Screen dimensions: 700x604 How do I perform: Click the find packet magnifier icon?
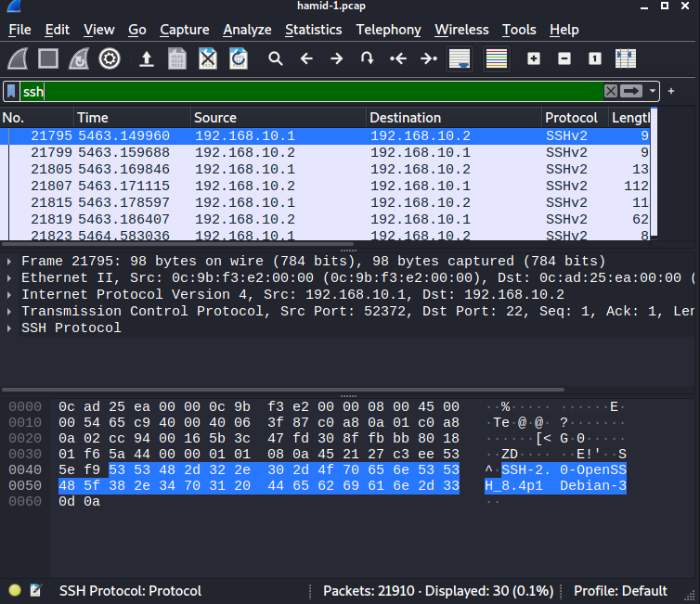pyautogui.click(x=276, y=58)
